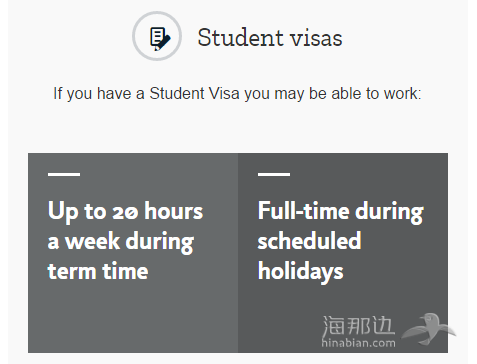Click the word "holidays" in right card
Image resolution: width=477 pixels, height=364 pixels.
(x=300, y=272)
